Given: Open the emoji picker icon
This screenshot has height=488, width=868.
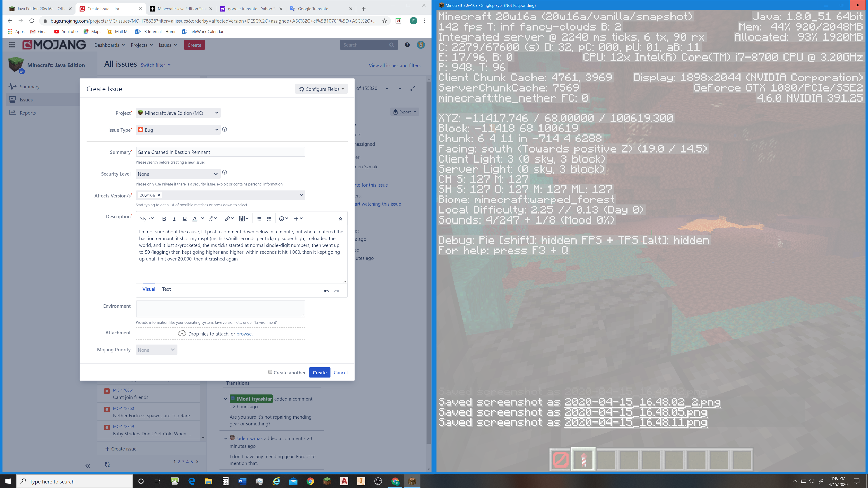Looking at the screenshot, I should point(282,218).
